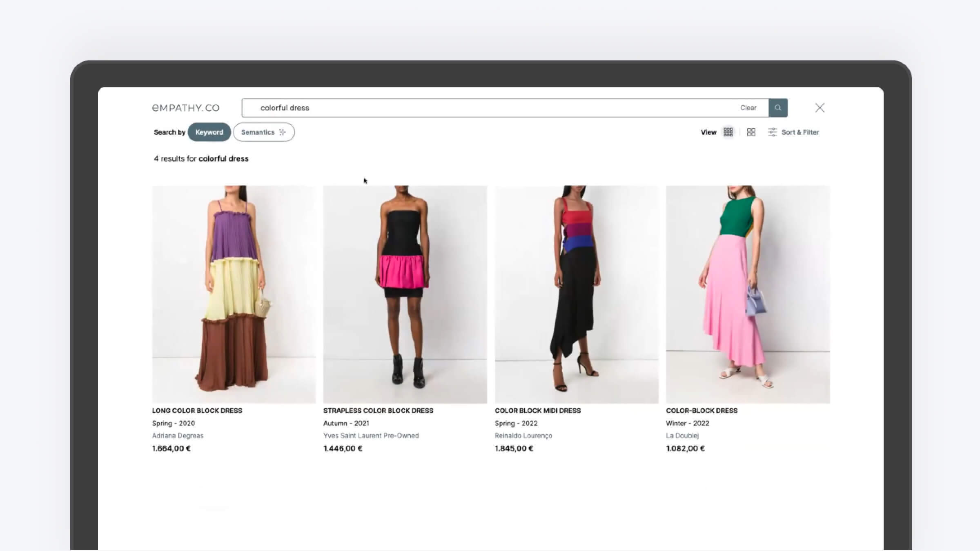Screen dimensions: 980x551
Task: Open Yves Saint Laurent Pre-Owned brand link
Action: coord(371,435)
